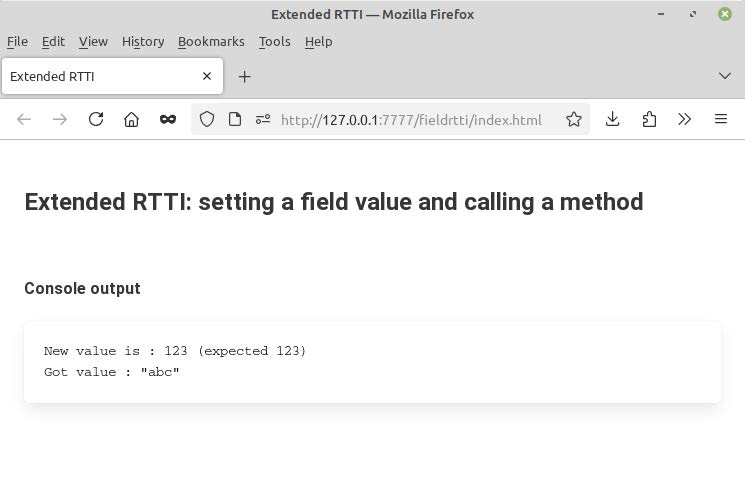
Task: Expand the overflow toolbar chevrons
Action: point(685,120)
